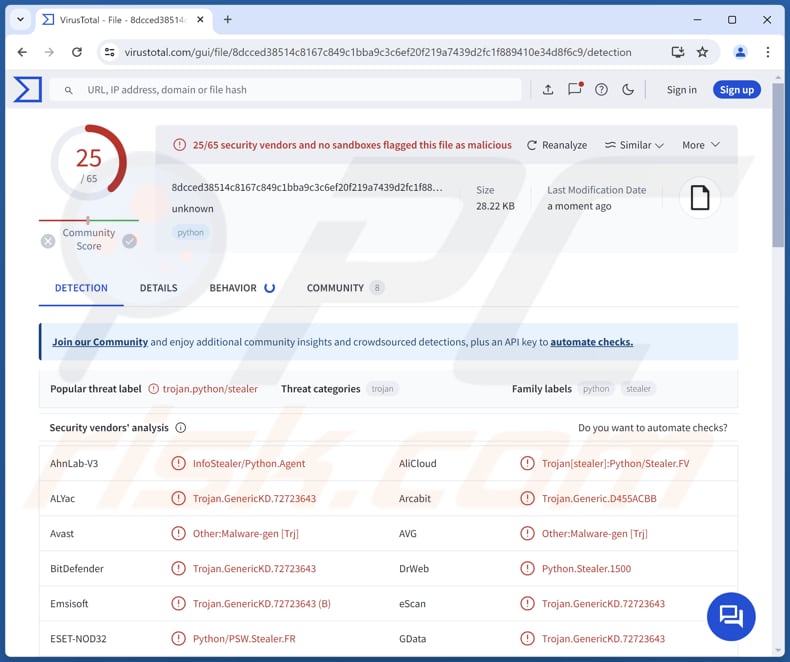Follow the Join our Community link
This screenshot has width=790, height=662.
(100, 342)
